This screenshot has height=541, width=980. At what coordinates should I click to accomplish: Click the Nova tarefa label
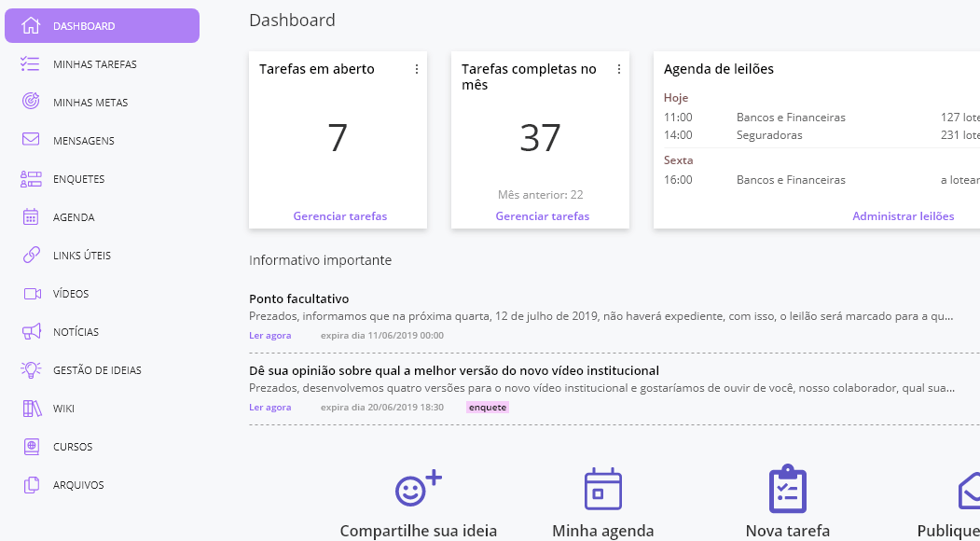(788, 531)
